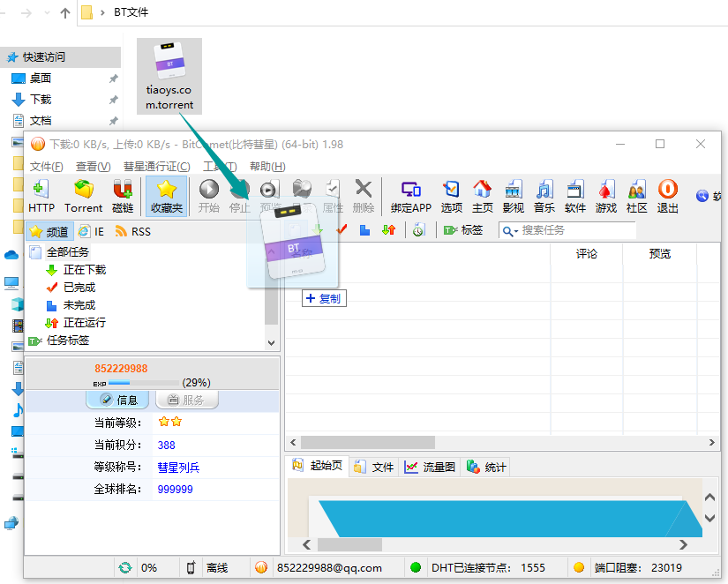
Task: Select 任务标签 tree item
Action: click(x=68, y=341)
